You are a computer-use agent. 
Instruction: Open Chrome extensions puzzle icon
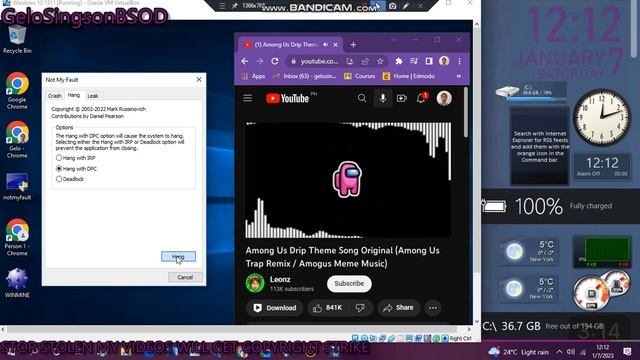coord(399,61)
